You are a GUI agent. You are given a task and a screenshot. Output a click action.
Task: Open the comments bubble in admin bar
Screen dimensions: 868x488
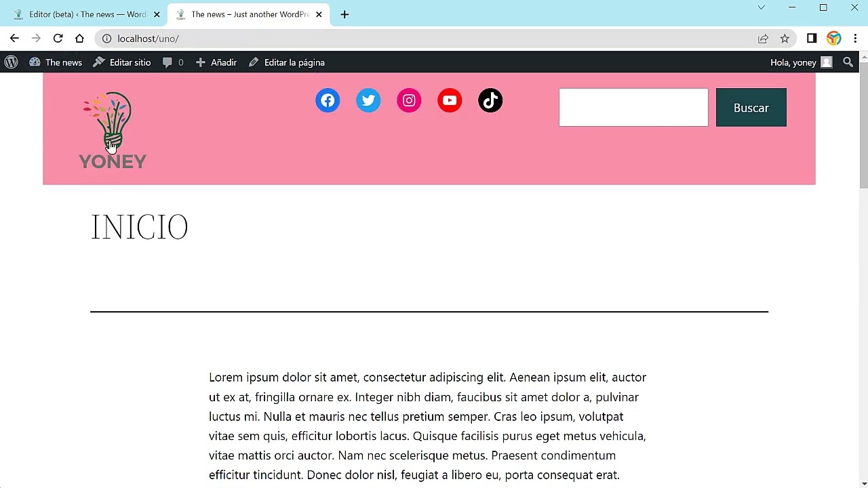pos(173,62)
